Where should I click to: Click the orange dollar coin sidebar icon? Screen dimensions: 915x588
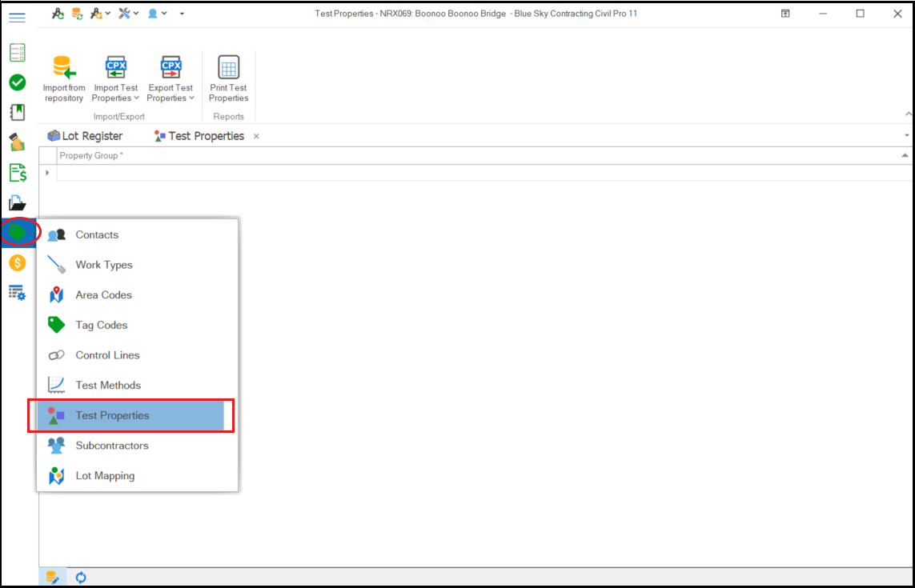click(x=17, y=262)
